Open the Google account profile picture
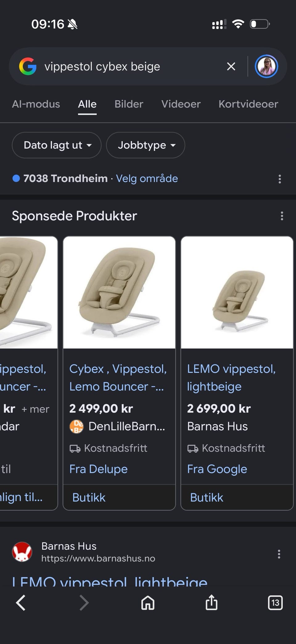Viewport: 296px width, 644px height. pos(266,66)
